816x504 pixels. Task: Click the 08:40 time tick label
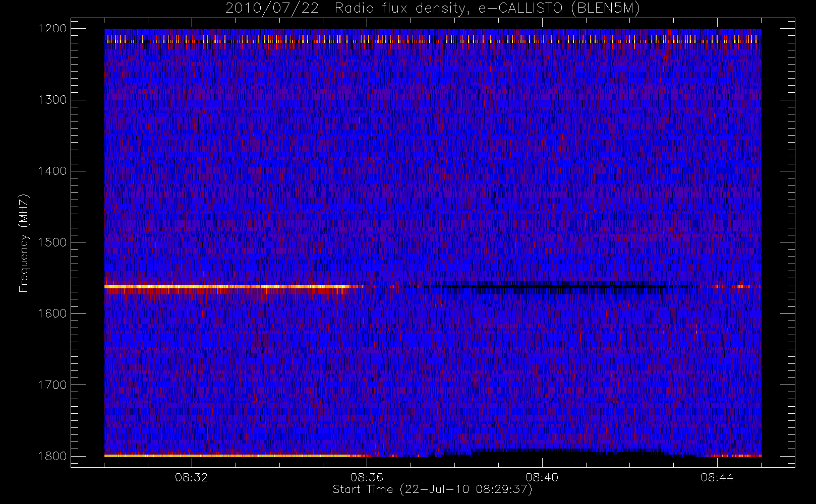coord(542,477)
